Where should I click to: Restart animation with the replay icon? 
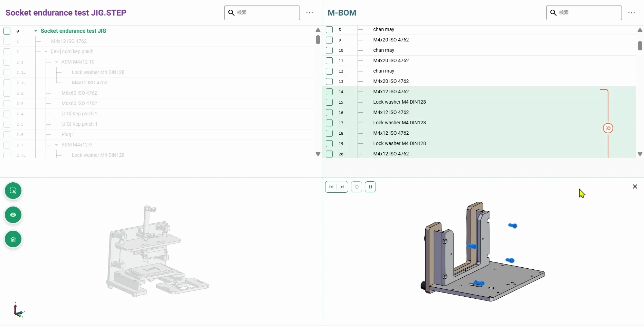[357, 187]
